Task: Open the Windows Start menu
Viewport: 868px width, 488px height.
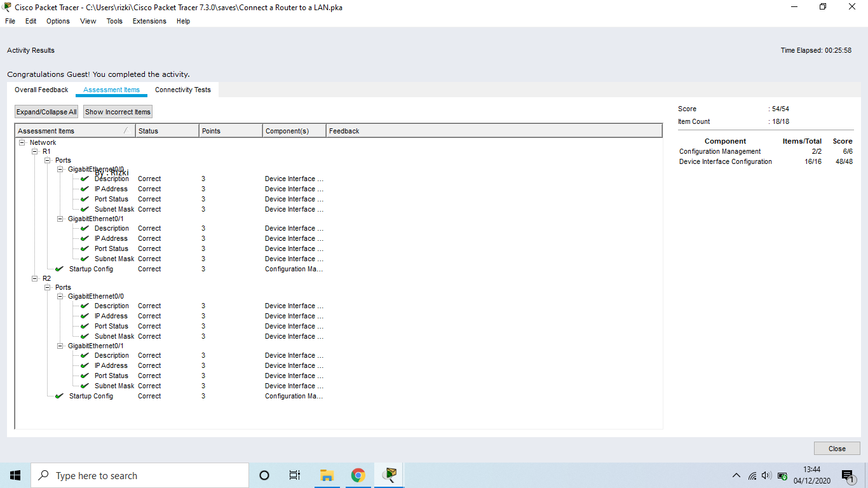Action: pos(15,475)
